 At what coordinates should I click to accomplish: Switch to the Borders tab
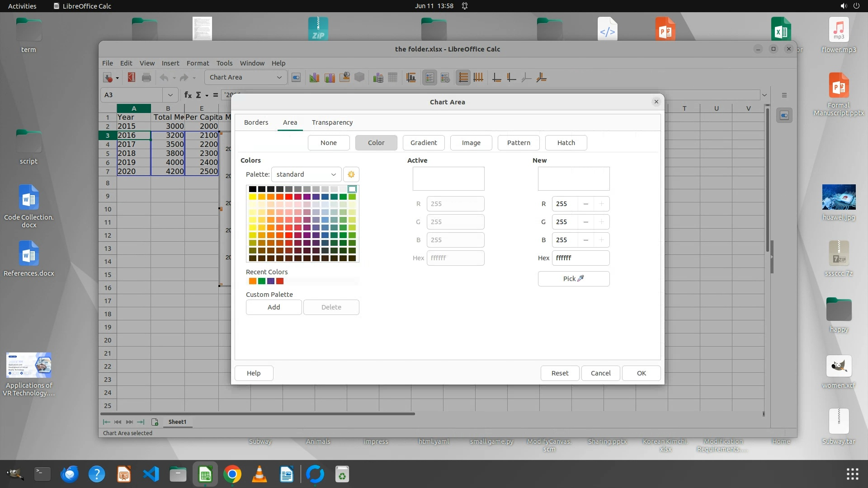[x=256, y=122]
